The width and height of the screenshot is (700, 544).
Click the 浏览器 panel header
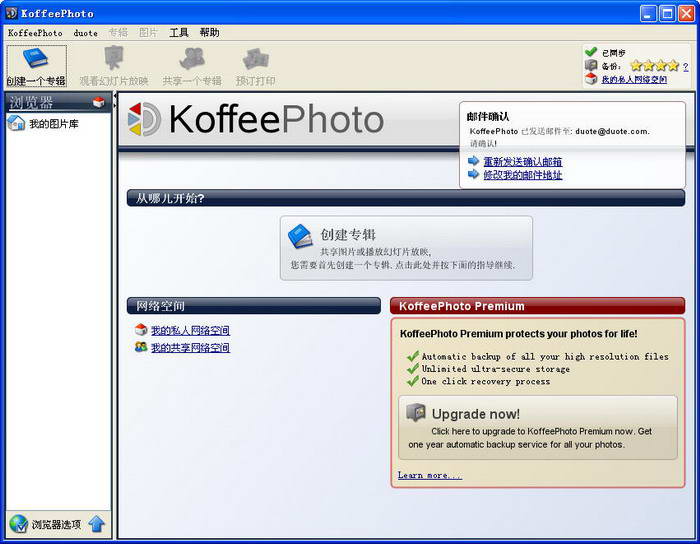58,102
